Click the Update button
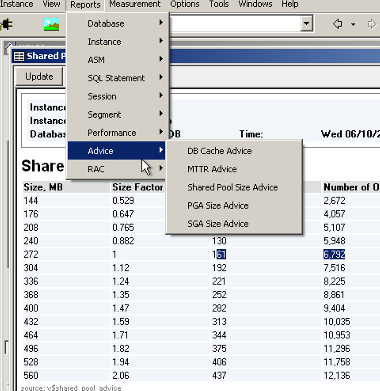The height and width of the screenshot is (391, 380). 39,77
